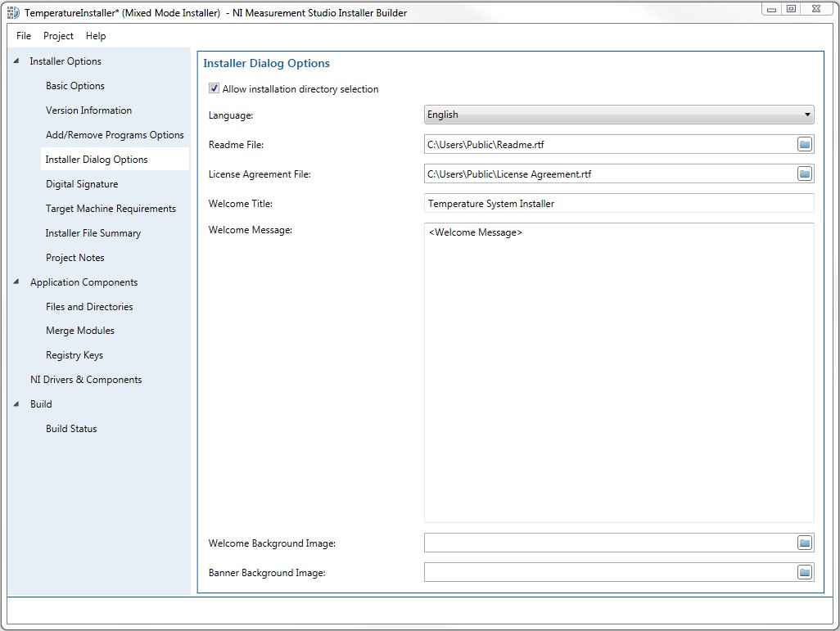Collapse the Installer Options section
The width and height of the screenshot is (840, 631).
tap(17, 61)
